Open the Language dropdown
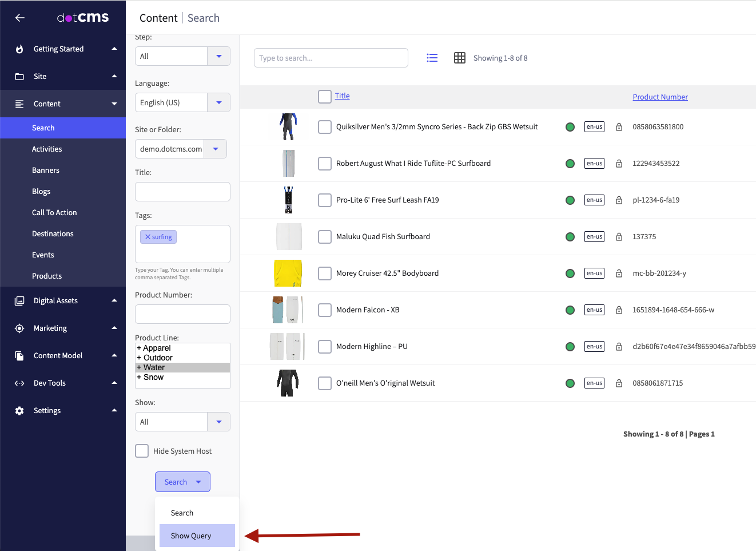Viewport: 756px width, 551px height. pyautogui.click(x=218, y=103)
